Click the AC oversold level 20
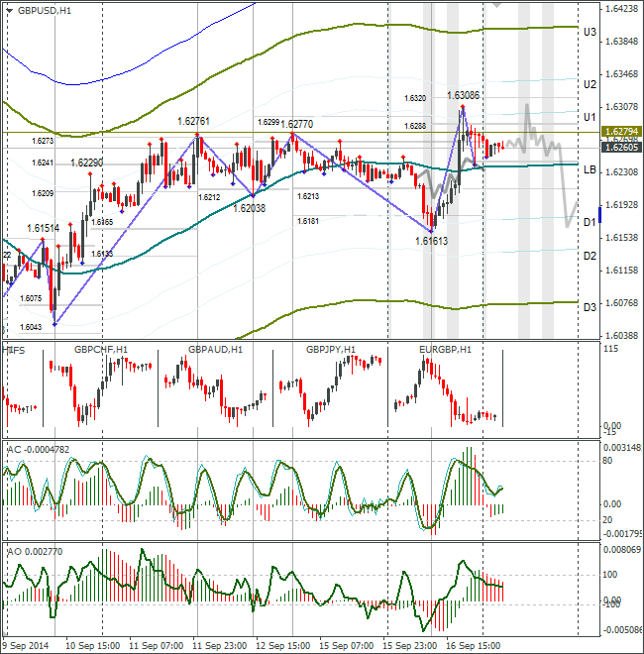 coord(607,520)
